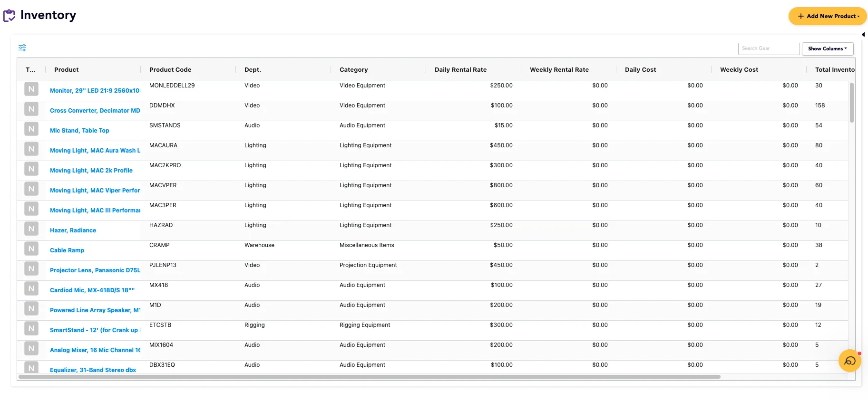Select the $800.00 daily rental rate

click(x=501, y=185)
